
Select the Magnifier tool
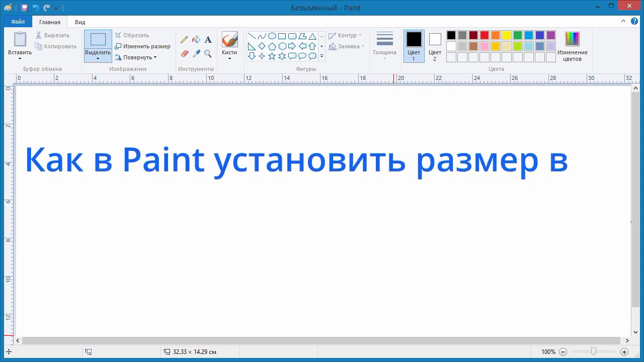[208, 53]
